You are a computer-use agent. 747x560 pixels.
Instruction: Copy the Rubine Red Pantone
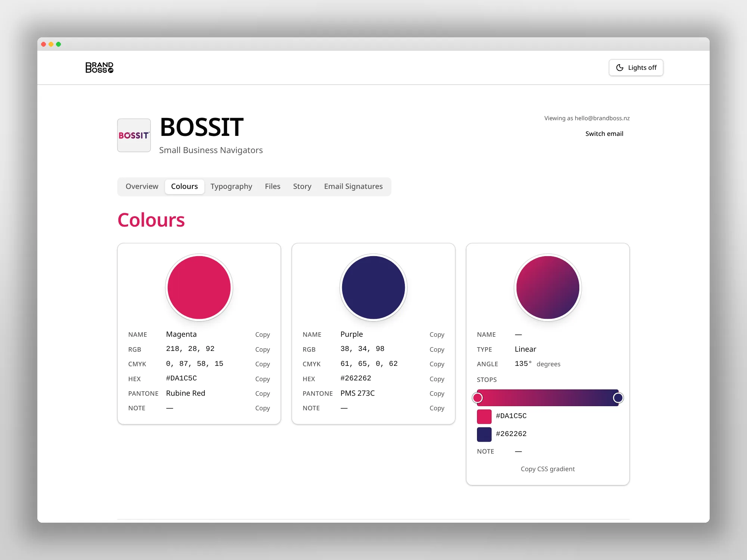262,393
